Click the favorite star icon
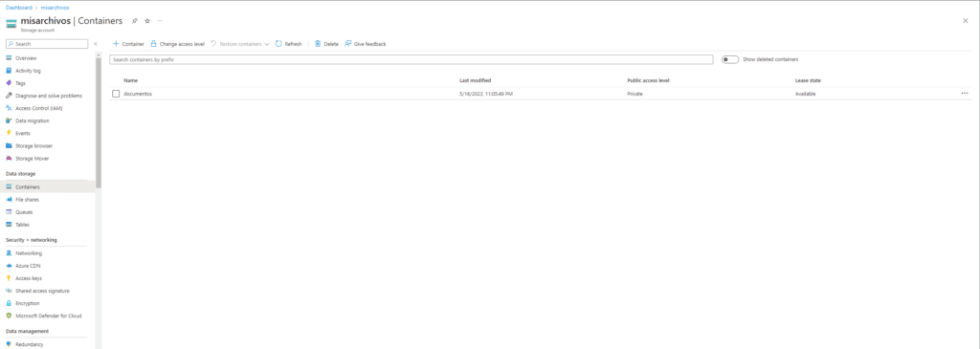The height and width of the screenshot is (349, 980). [147, 21]
